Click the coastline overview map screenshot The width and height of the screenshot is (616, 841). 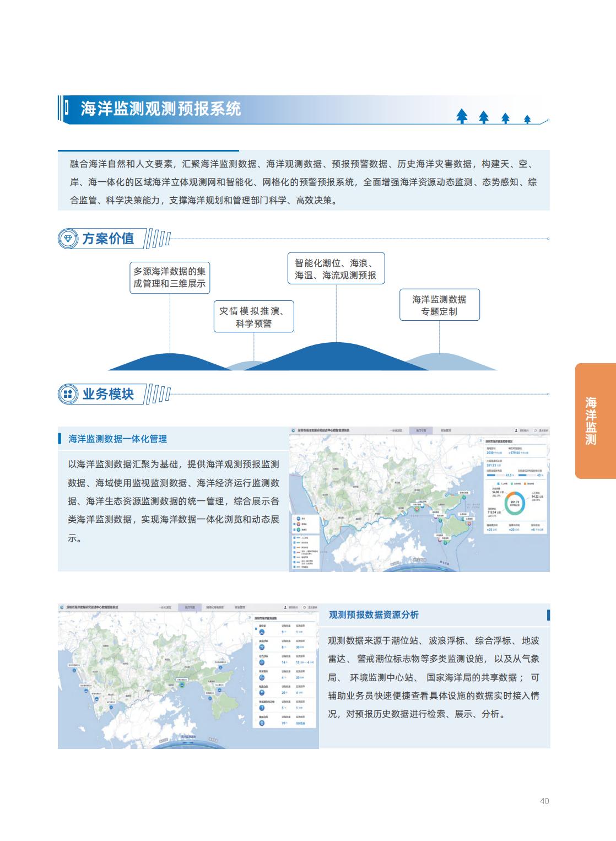pyautogui.click(x=419, y=498)
